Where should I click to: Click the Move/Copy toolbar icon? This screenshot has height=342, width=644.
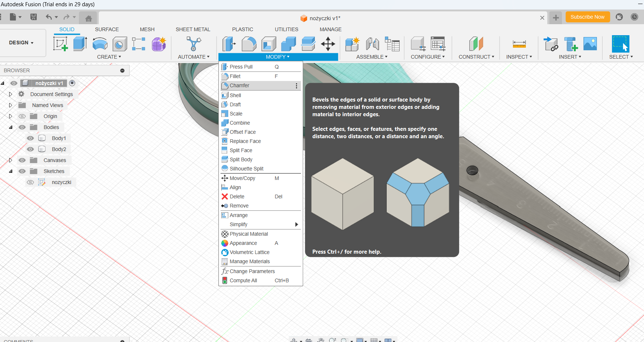pos(328,44)
